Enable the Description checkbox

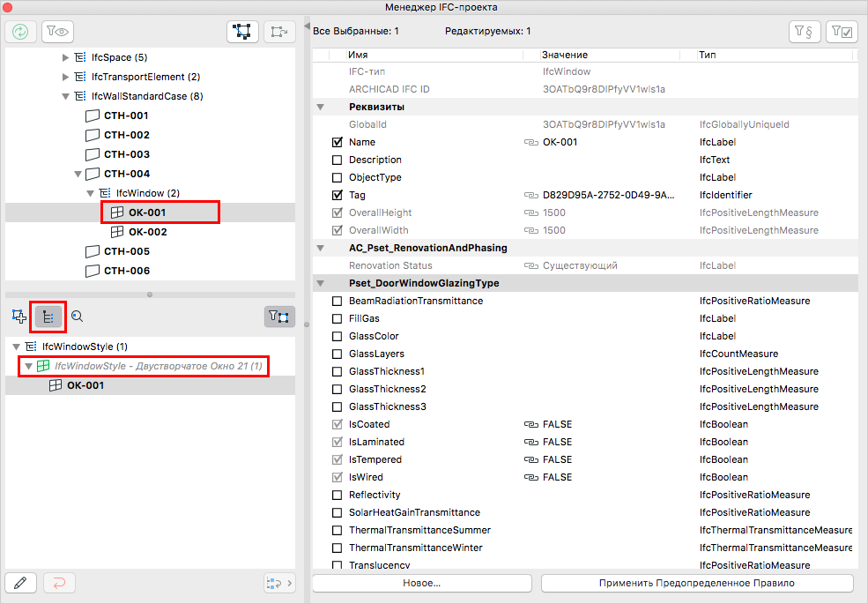338,160
